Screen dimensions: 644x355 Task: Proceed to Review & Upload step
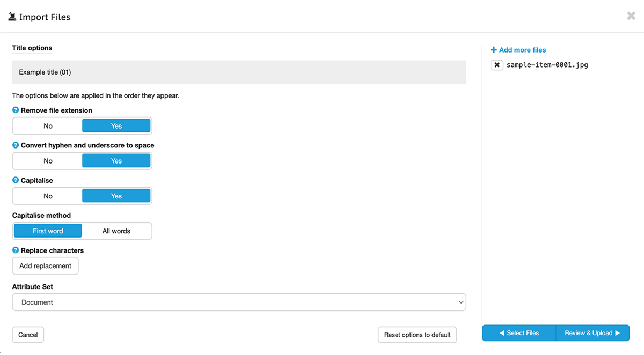click(592, 333)
